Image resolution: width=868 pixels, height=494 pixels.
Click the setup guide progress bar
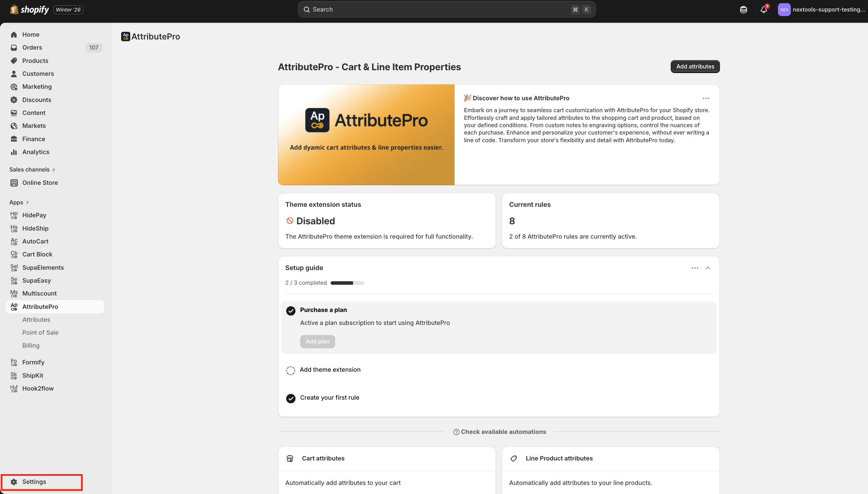coord(347,283)
